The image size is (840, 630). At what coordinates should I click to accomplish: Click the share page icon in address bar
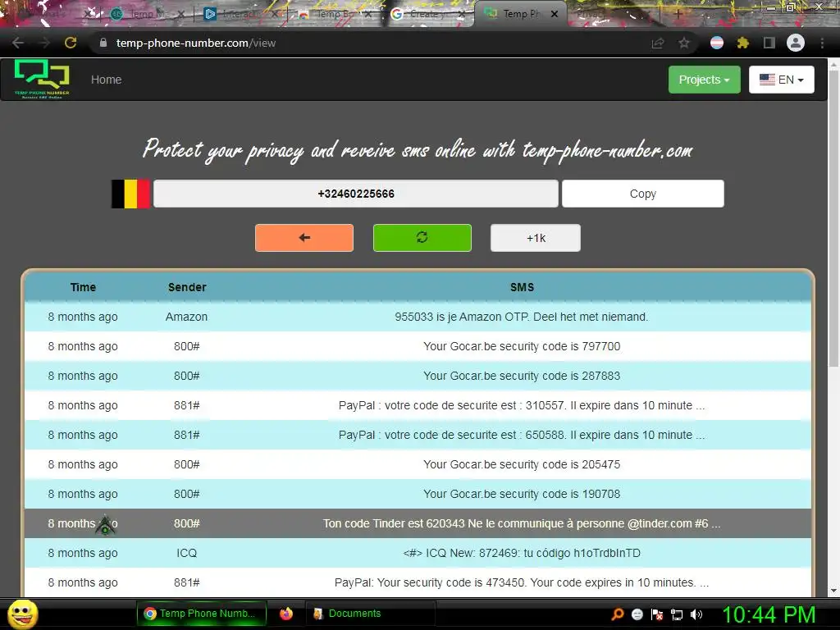[658, 43]
